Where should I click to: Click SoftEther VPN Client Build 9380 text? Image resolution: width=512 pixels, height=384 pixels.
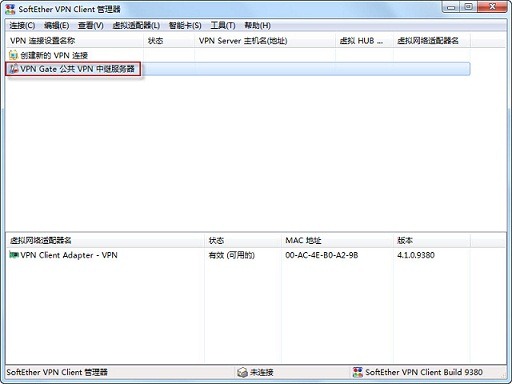[x=424, y=372]
